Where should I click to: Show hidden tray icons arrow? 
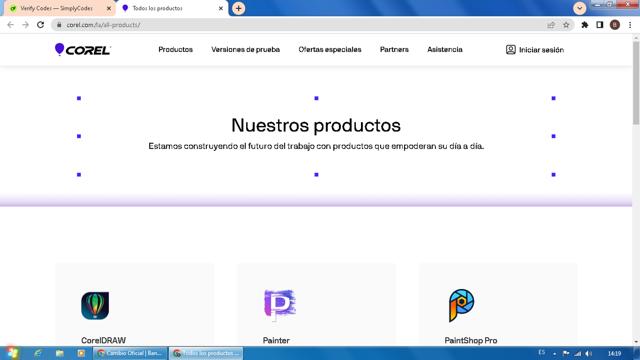click(554, 354)
